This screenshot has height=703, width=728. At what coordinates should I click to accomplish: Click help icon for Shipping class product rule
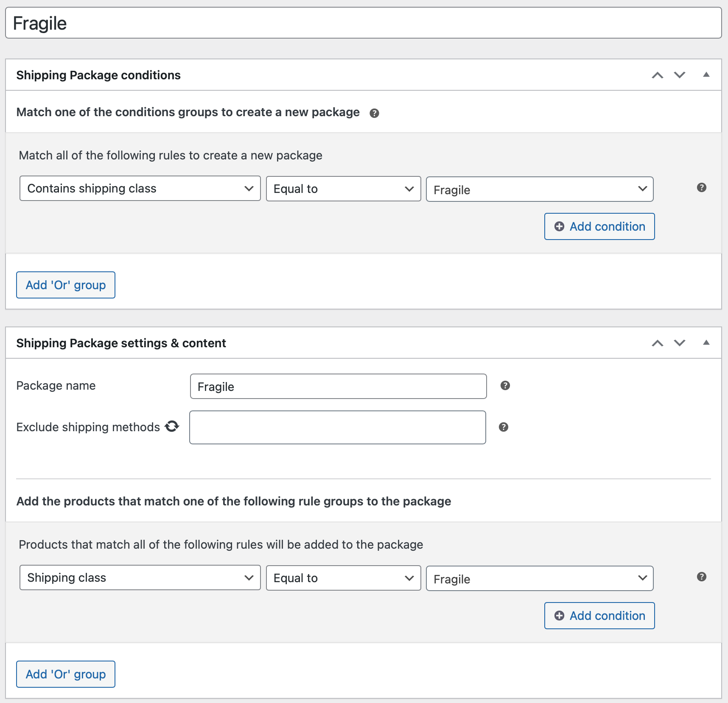click(x=702, y=577)
